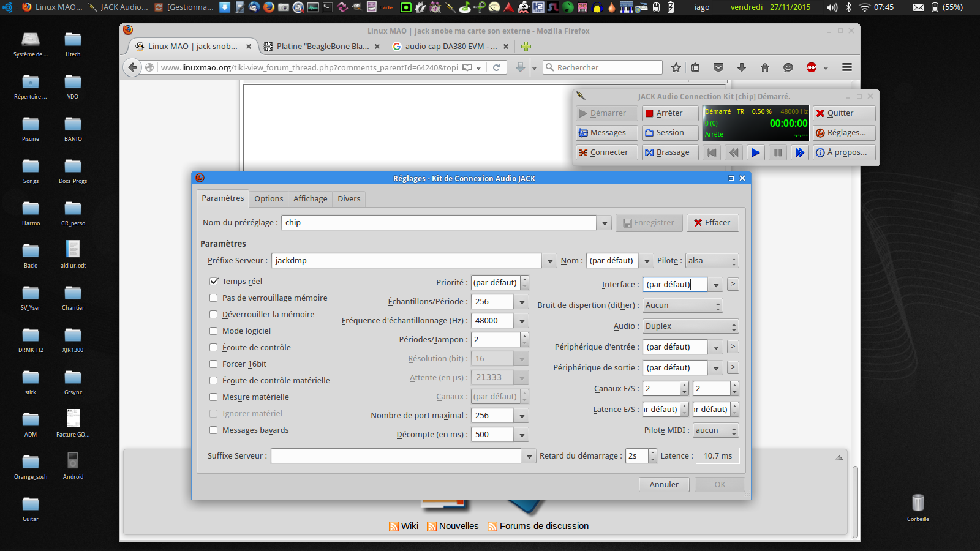The image size is (980, 551).
Task: Click the Annuler button
Action: click(664, 485)
